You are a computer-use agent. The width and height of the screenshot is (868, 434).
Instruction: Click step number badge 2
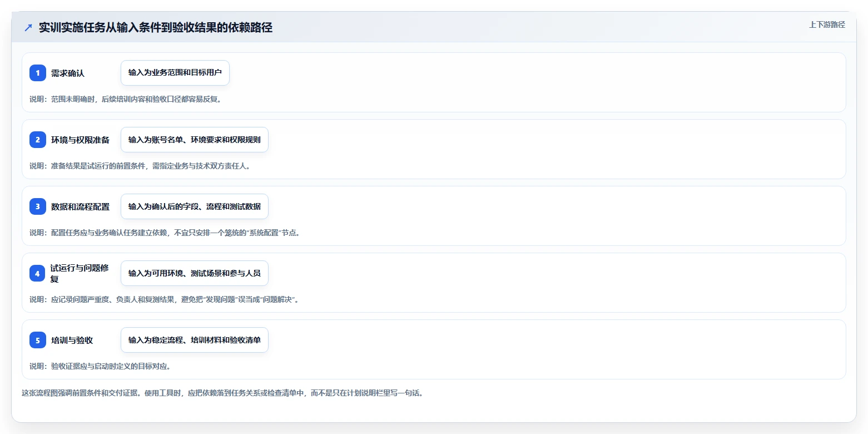[38, 140]
